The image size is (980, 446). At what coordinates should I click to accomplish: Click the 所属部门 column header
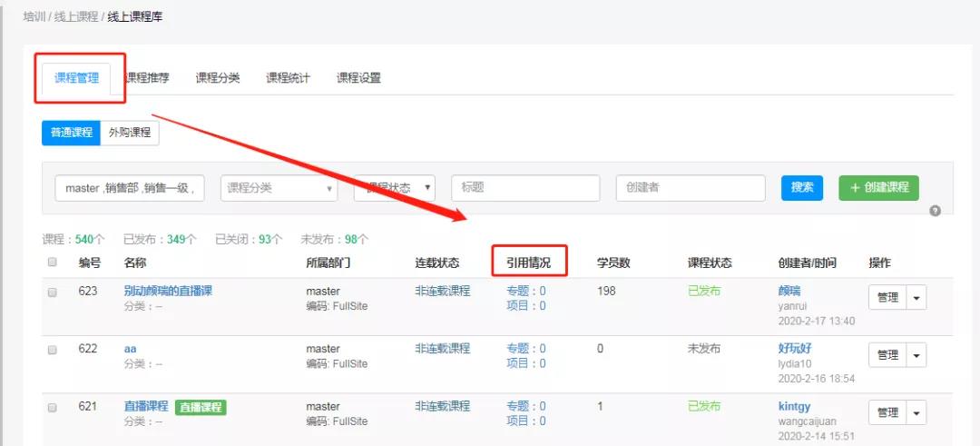pyautogui.click(x=328, y=263)
